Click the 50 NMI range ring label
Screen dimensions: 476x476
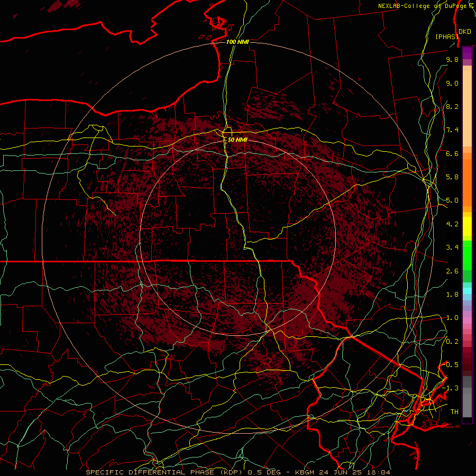click(x=237, y=140)
